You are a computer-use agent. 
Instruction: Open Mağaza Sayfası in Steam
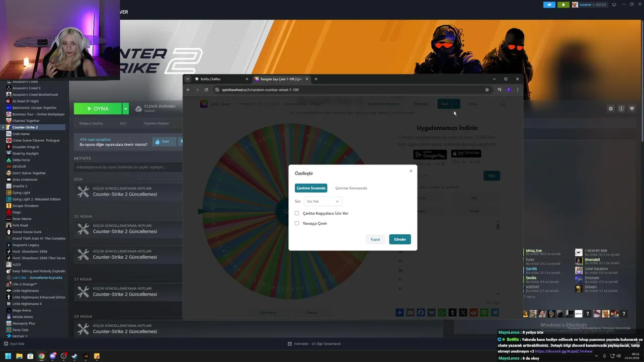(91, 123)
